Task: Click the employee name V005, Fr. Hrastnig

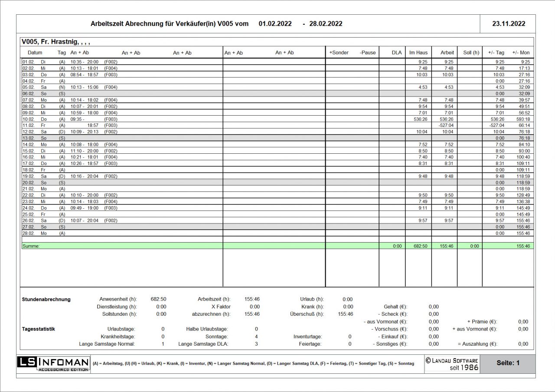Action: click(55, 42)
